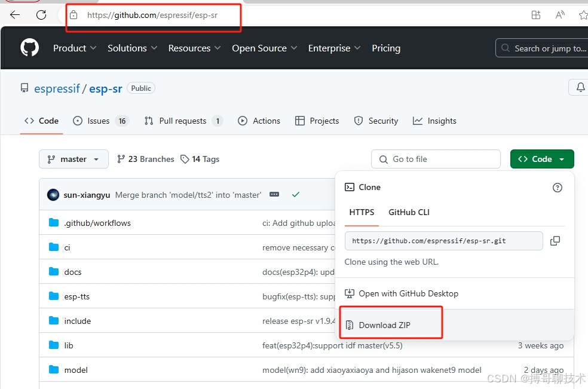This screenshot has width=588, height=389.
Task: Click the docs(esp32p4) commit message
Action: [x=299, y=272]
